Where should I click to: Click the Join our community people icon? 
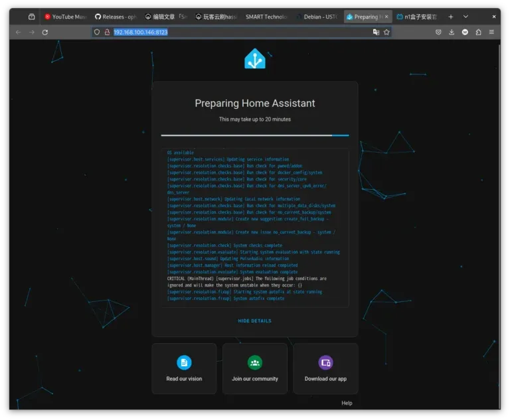point(255,362)
